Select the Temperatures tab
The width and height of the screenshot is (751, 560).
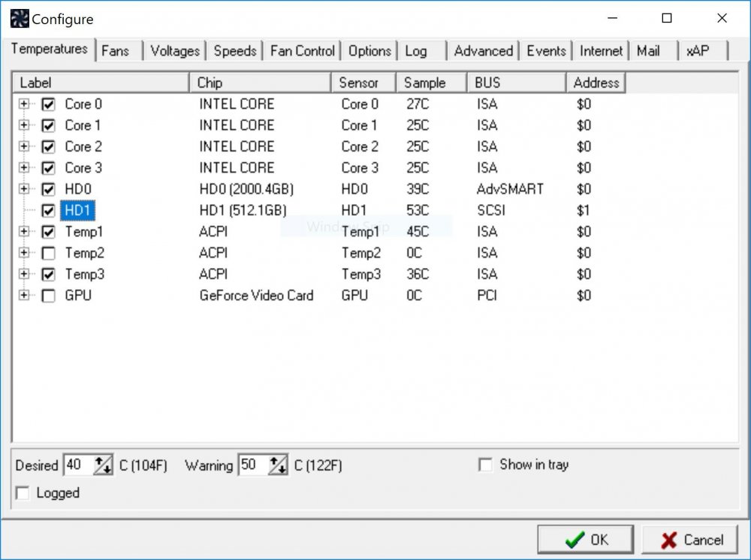(x=50, y=49)
